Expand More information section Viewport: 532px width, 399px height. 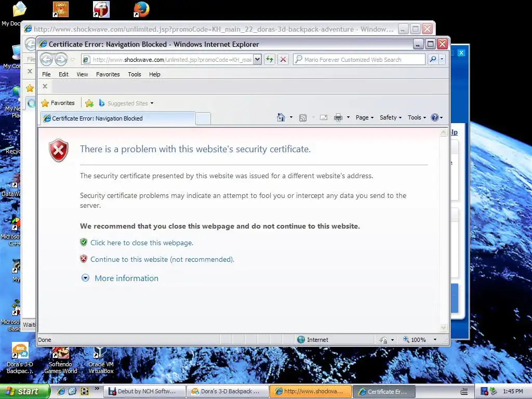point(86,278)
